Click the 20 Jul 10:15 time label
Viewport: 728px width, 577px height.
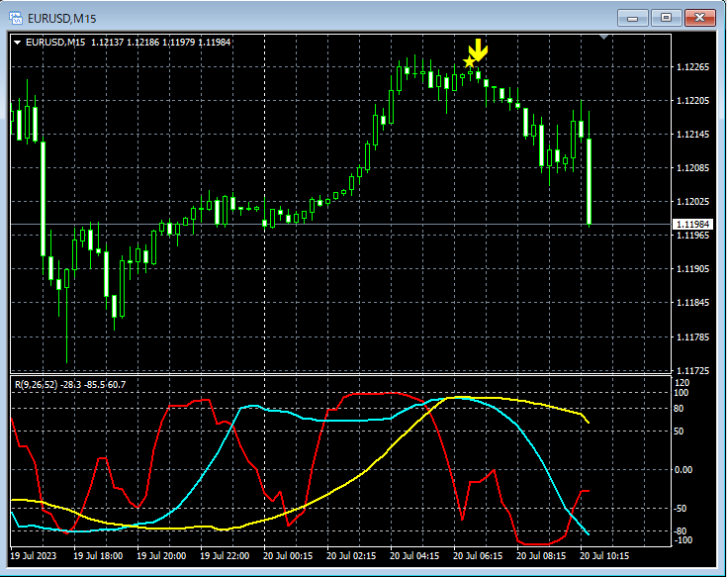coord(604,556)
